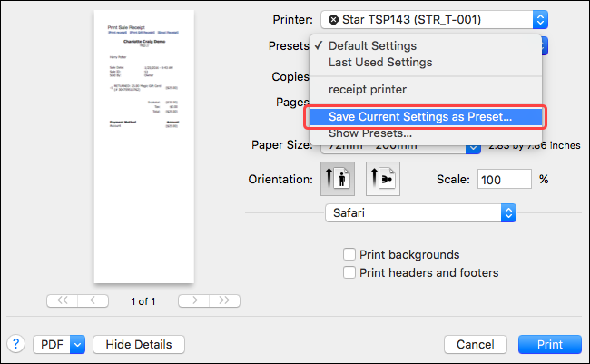
Task: Enable Print backgrounds checkbox
Action: point(349,254)
